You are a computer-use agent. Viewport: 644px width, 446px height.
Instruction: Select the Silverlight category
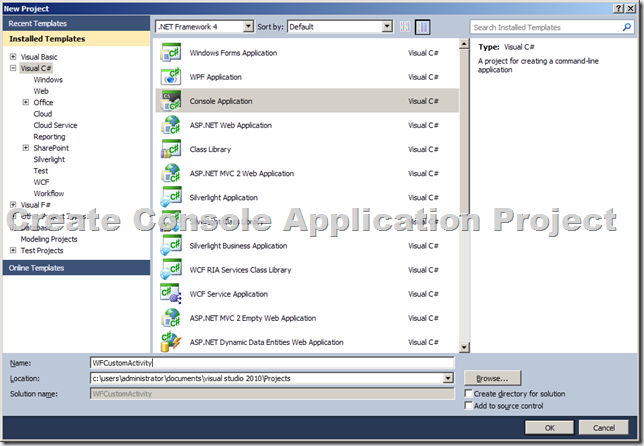[49, 159]
